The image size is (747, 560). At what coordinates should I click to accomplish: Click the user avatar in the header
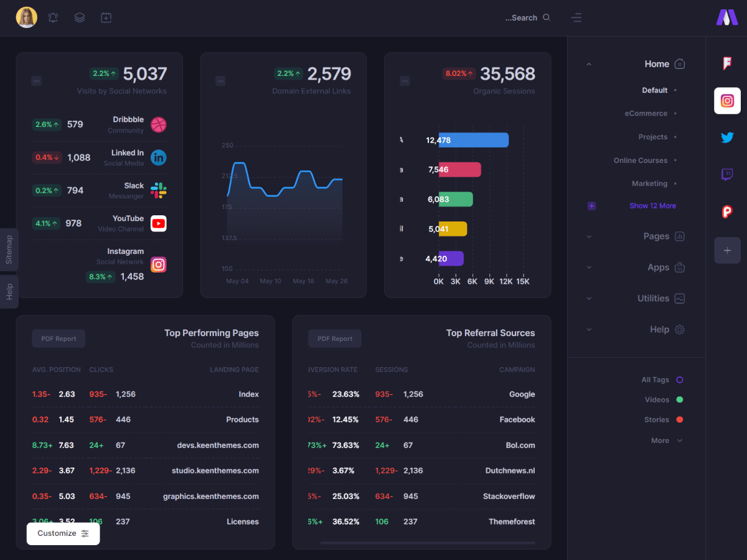[26, 17]
